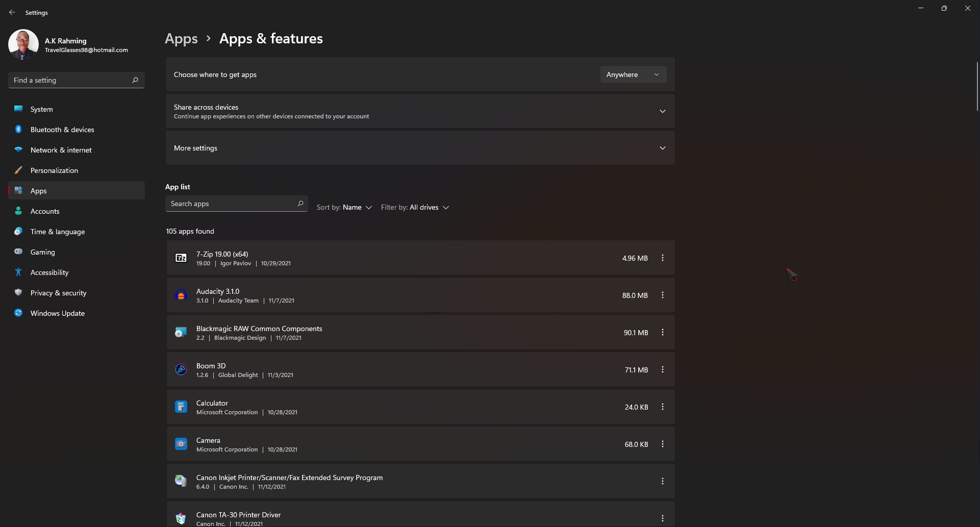Click the Search apps input field
Screen dimensions: 980x527
[232, 204]
